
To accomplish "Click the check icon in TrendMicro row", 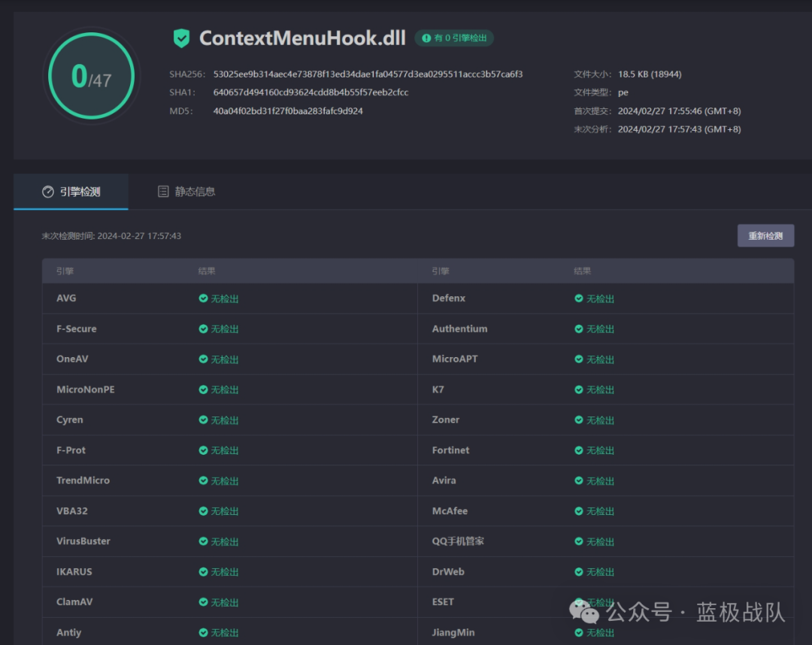I will 203,480.
